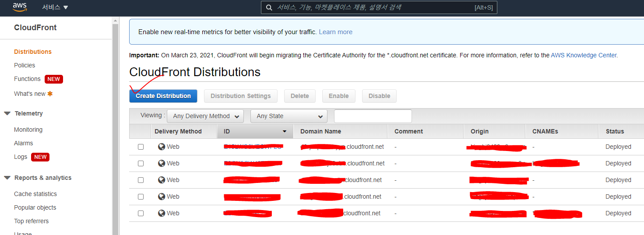
Task: Collapse the Telemetry section
Action: point(7,113)
